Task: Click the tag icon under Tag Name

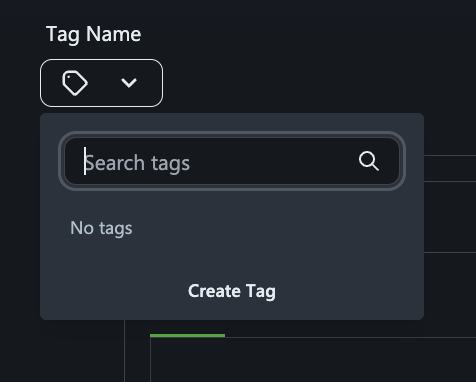Action: (x=75, y=83)
